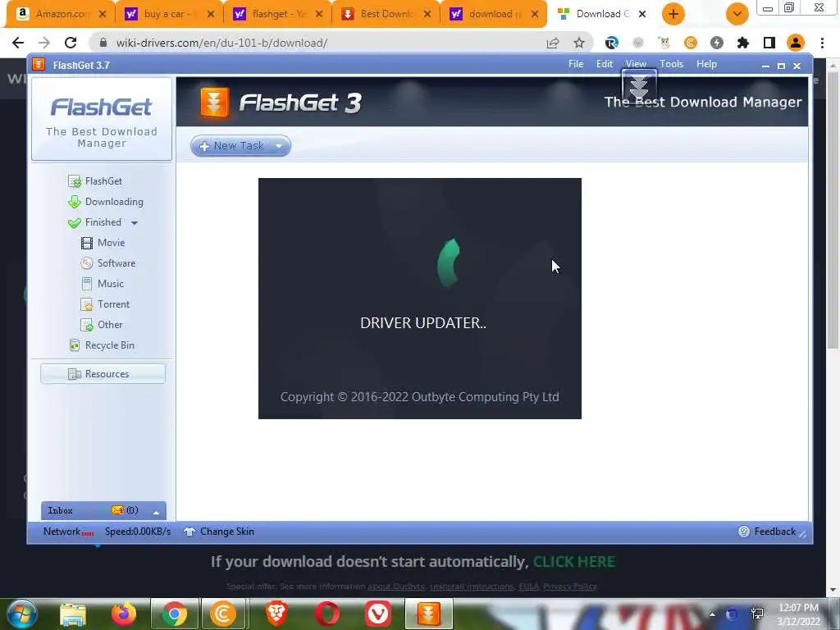840x630 pixels.
Task: Select the Other category icon
Action: pyautogui.click(x=87, y=325)
